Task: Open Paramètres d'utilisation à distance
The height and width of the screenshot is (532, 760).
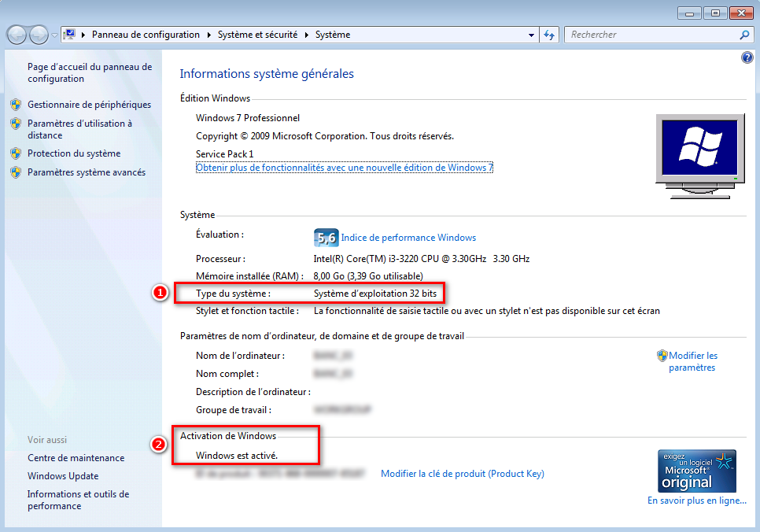Action: (x=79, y=130)
